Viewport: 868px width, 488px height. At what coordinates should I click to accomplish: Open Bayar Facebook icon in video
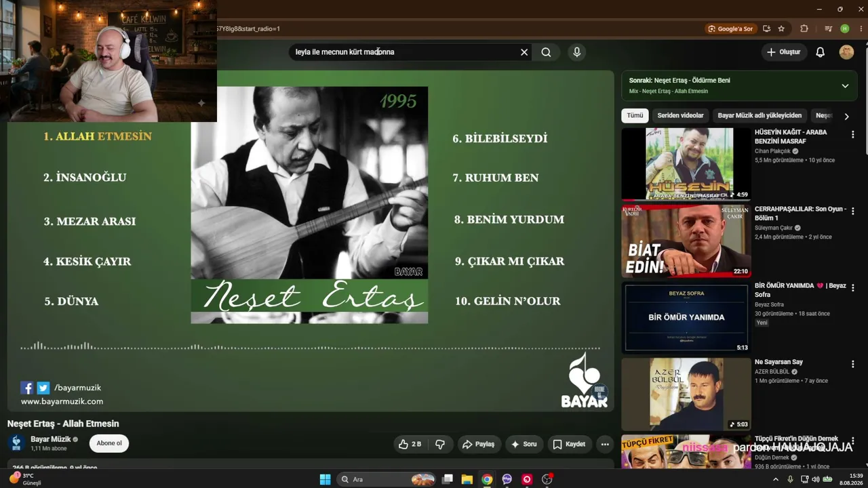27,388
